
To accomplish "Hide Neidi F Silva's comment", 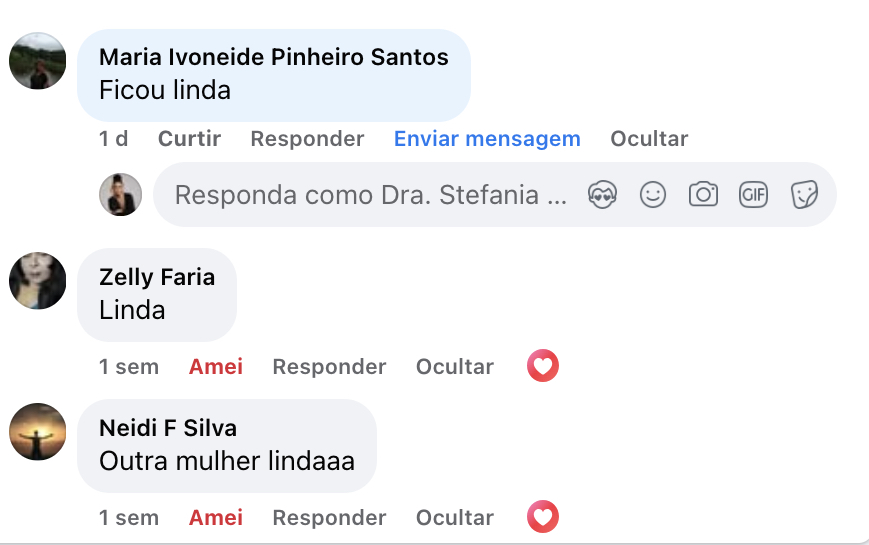I will 455,518.
